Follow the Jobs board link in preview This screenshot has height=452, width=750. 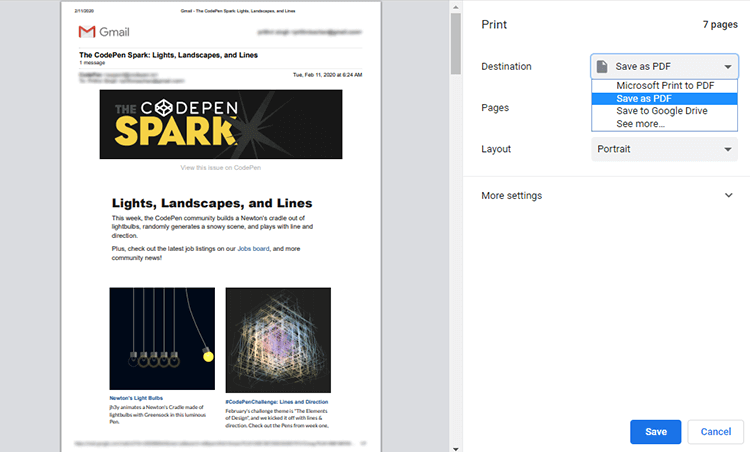pos(254,249)
